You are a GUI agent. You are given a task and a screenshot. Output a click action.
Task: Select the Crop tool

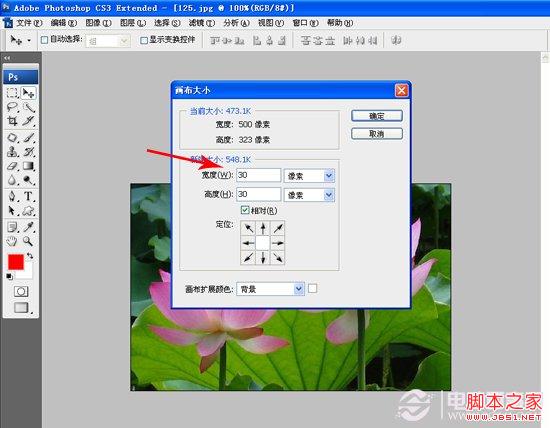pos(12,121)
